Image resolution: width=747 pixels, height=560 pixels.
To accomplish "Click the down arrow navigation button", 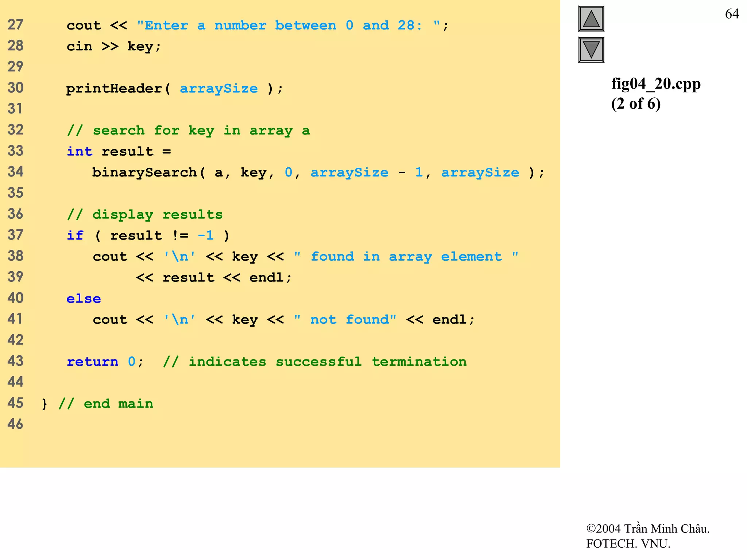I will (591, 50).
